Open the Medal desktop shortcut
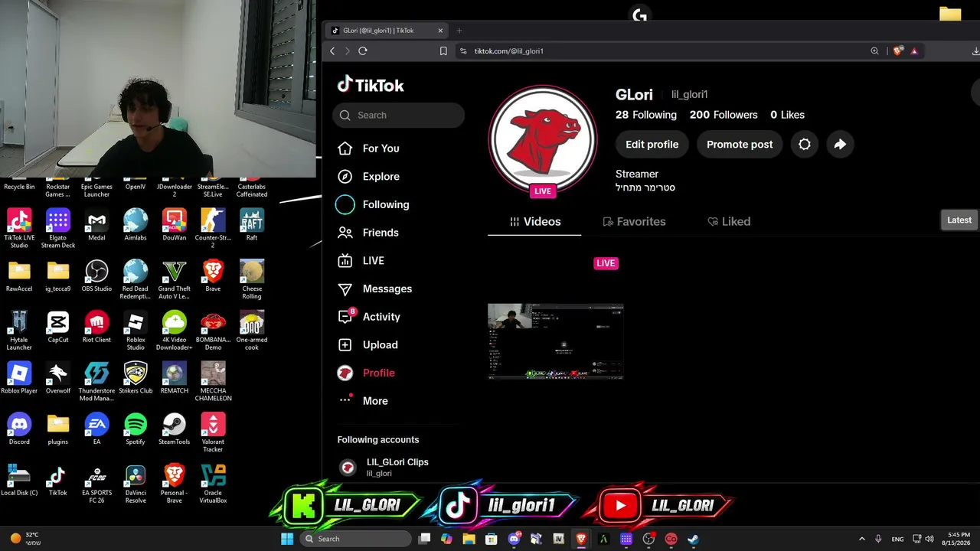The height and width of the screenshot is (551, 980). [96, 226]
